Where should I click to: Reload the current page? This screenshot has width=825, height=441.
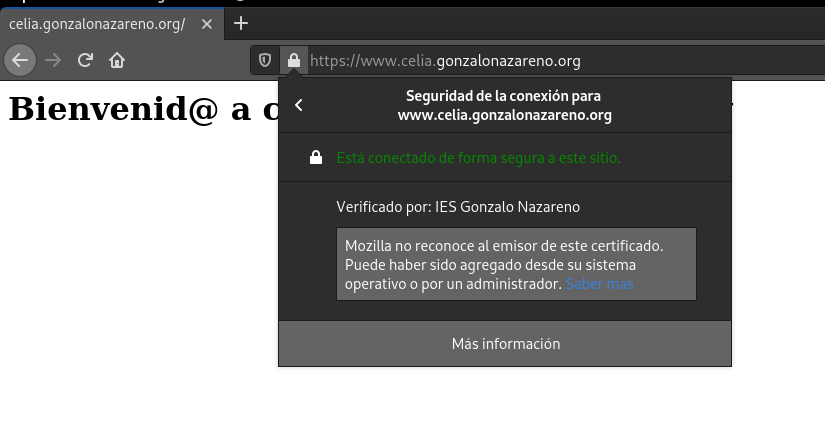(x=85, y=60)
